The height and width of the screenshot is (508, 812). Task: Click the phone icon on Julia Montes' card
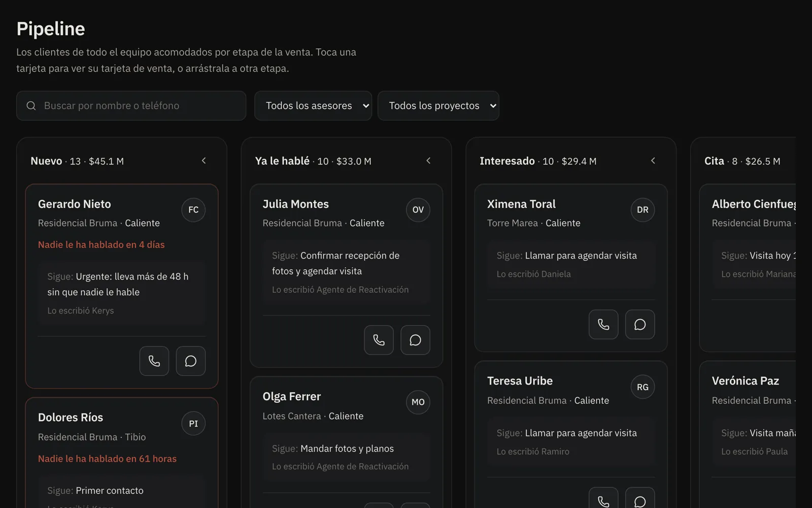pyautogui.click(x=379, y=340)
